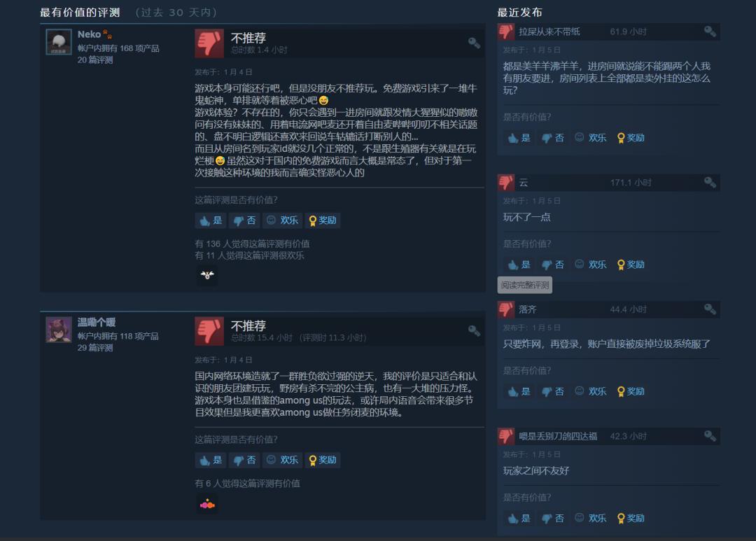Viewport: 756px width, 541px height.
Task: Click the thumbs-down icon on Neko's review
Action: (209, 43)
